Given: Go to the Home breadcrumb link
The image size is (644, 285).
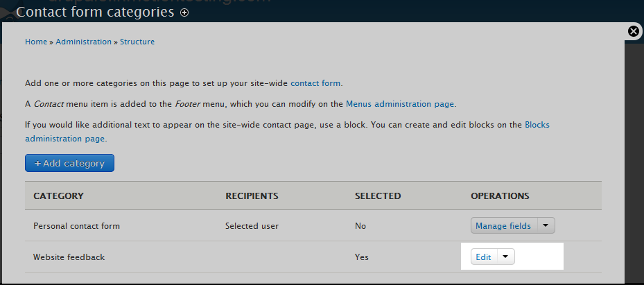Looking at the screenshot, I should tap(36, 42).
